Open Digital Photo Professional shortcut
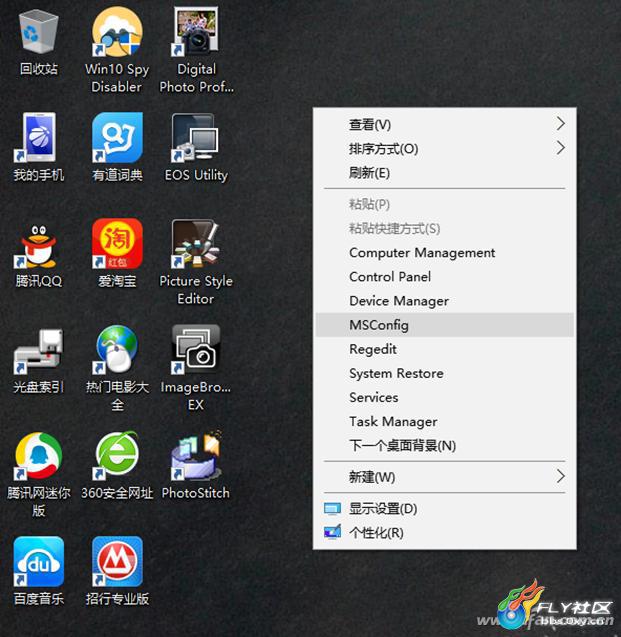 tap(196, 31)
